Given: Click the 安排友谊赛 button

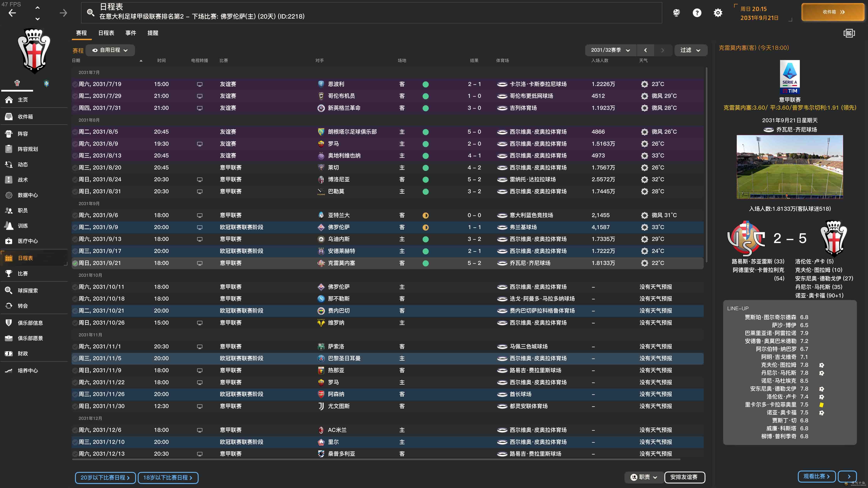Looking at the screenshot, I should (684, 477).
